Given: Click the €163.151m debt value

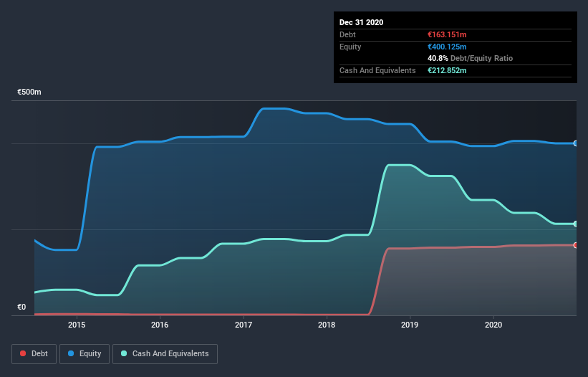Looking at the screenshot, I should 447,34.
